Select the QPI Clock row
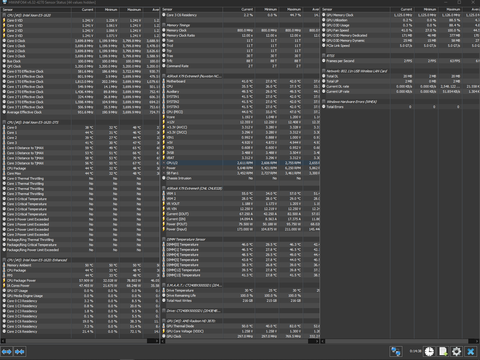Image resolution: width=480 pixels, height=360 pixels. point(80,66)
